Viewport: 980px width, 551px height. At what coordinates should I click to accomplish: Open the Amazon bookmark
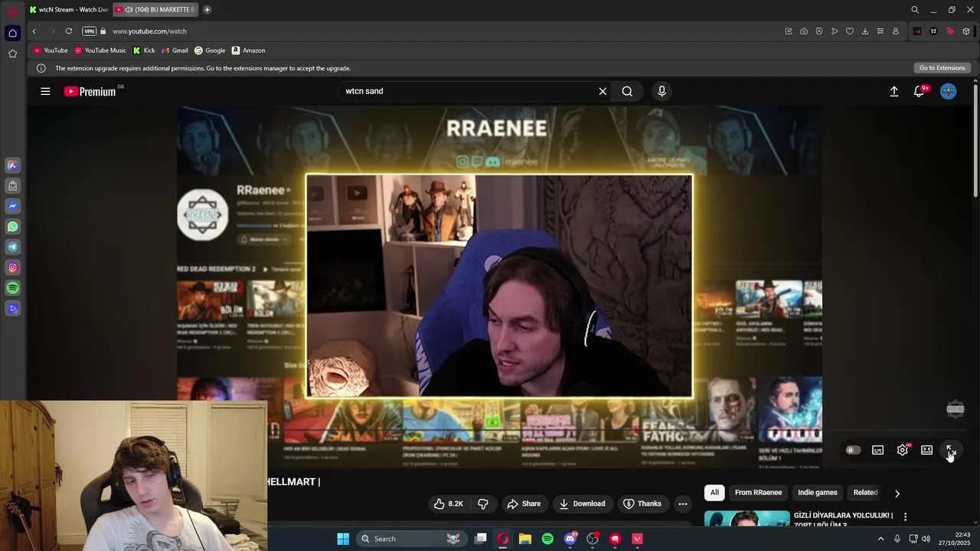click(x=249, y=51)
